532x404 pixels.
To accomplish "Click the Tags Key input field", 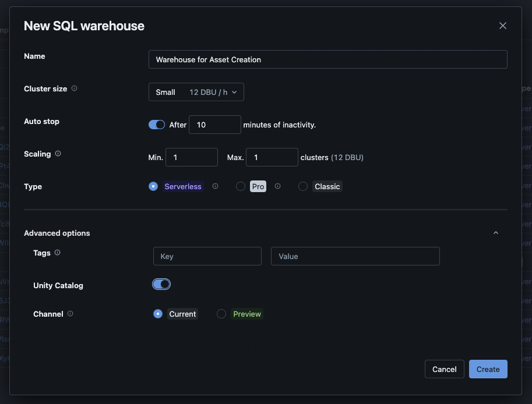I will click(x=207, y=256).
